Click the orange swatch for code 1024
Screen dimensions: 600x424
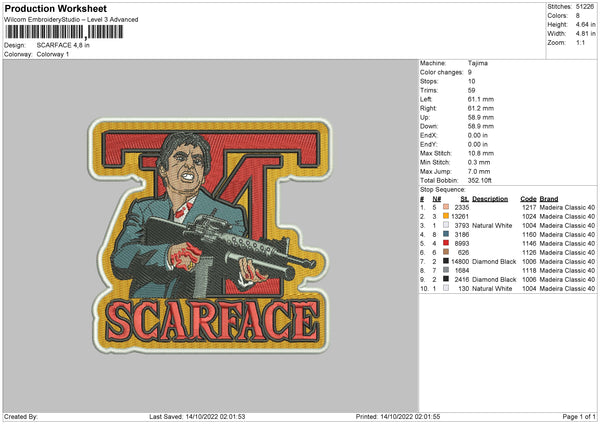pyautogui.click(x=446, y=216)
